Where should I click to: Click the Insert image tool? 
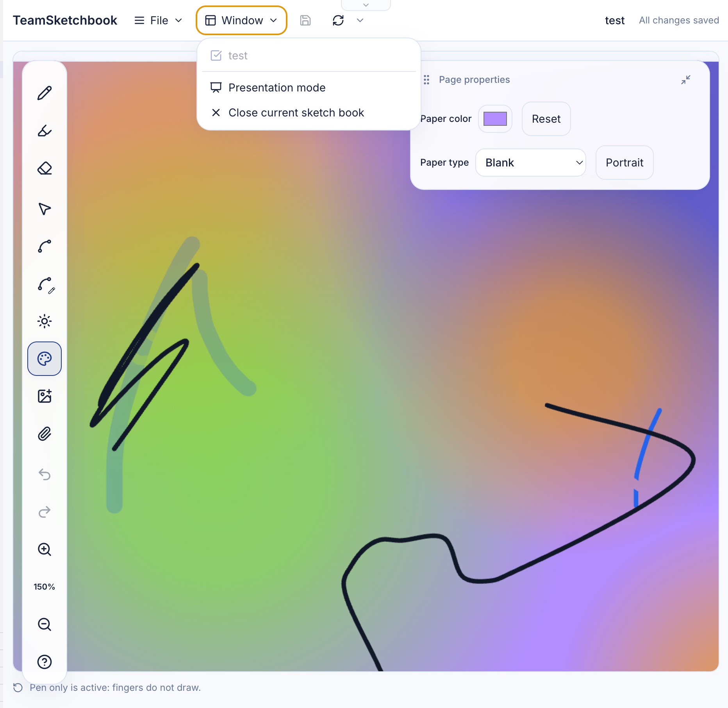click(45, 396)
